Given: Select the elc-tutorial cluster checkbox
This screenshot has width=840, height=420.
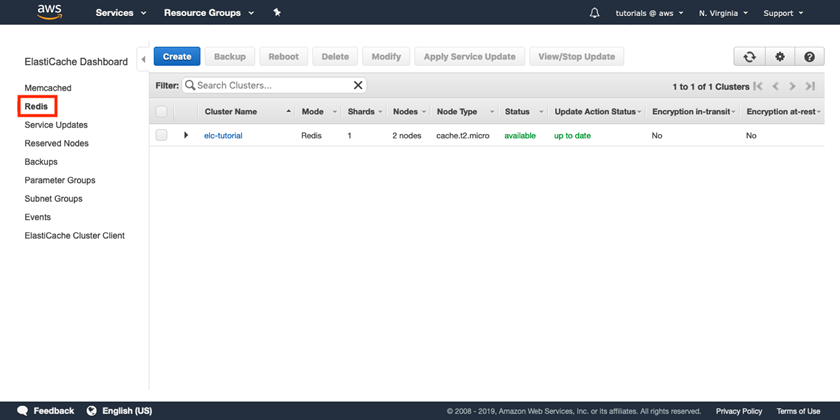Looking at the screenshot, I should click(x=161, y=135).
